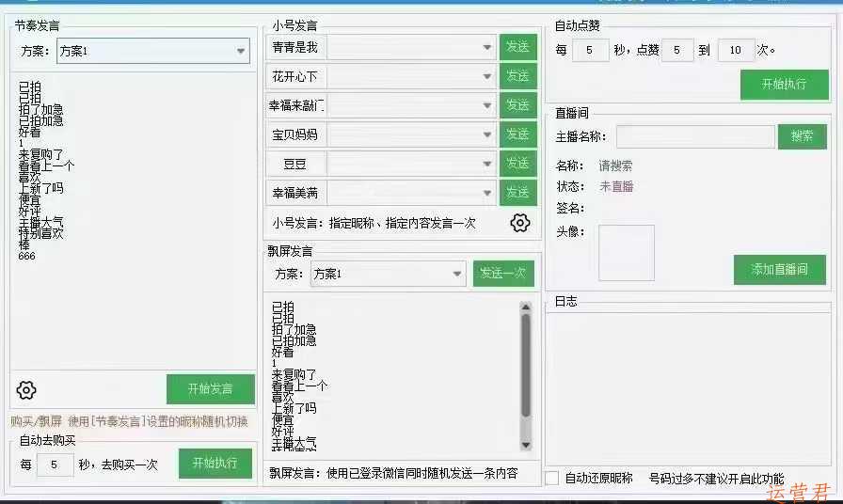Select '好看' in 节奏发言 list
This screenshot has height=504, width=843.
point(29,132)
